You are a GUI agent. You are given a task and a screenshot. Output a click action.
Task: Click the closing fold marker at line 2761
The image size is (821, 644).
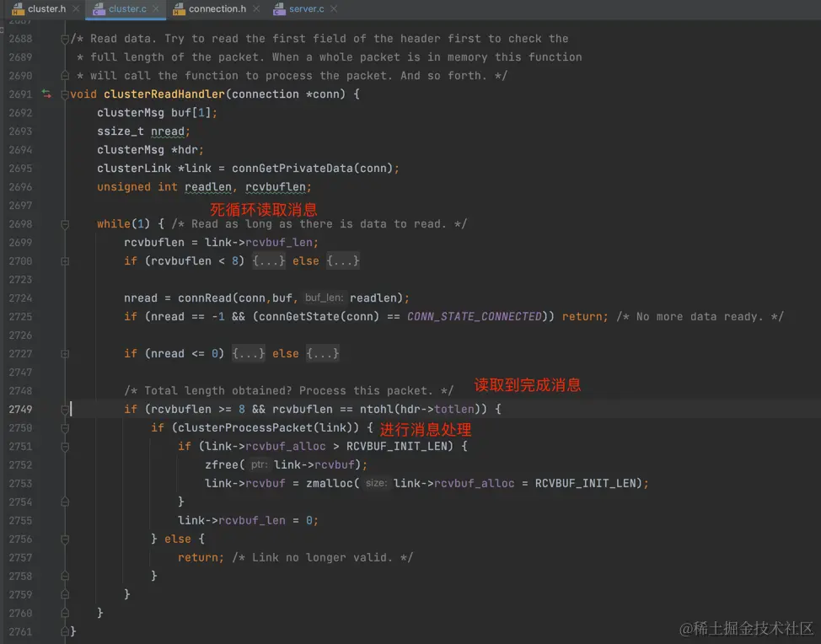pos(65,631)
